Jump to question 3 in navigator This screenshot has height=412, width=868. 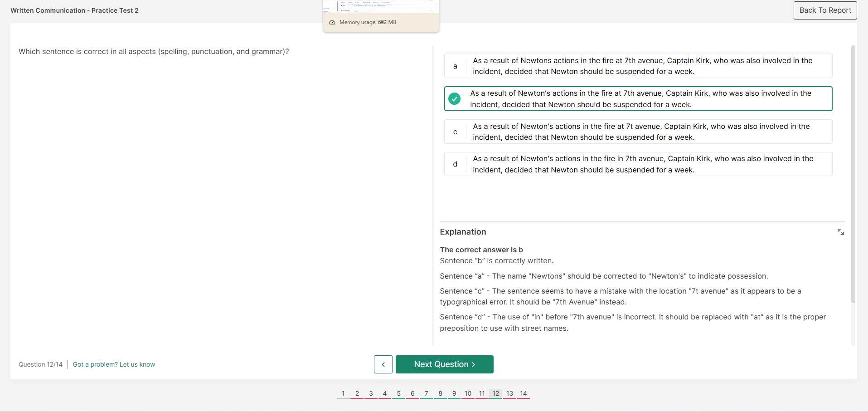371,393
